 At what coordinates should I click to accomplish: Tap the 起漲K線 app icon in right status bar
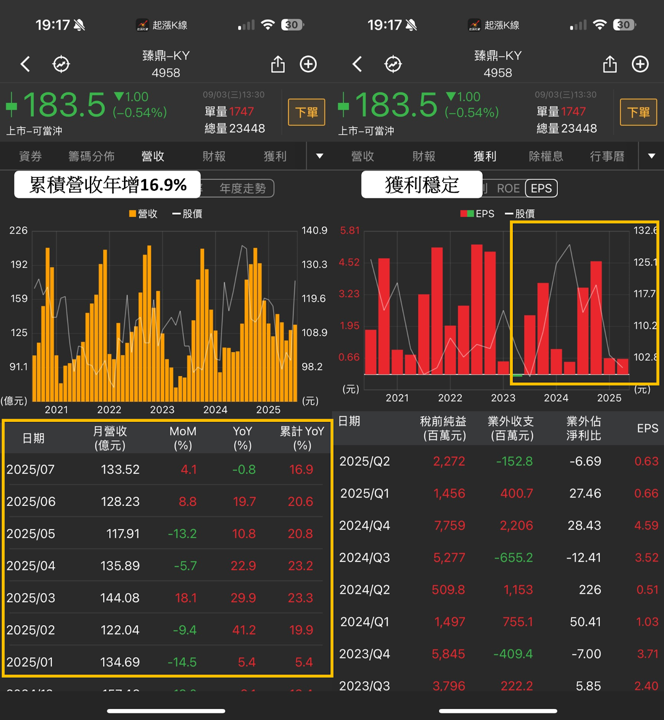click(474, 25)
